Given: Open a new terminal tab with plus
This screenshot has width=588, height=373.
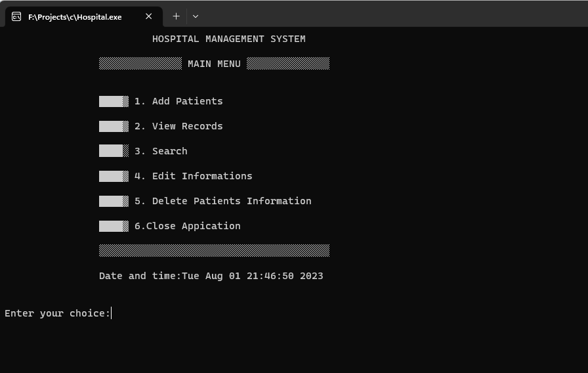Looking at the screenshot, I should tap(176, 16).
